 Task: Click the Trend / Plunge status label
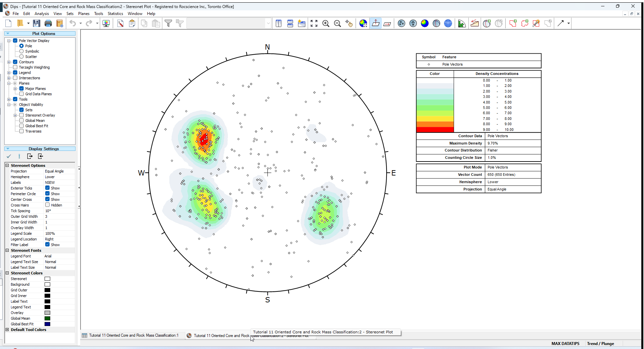[601, 343]
